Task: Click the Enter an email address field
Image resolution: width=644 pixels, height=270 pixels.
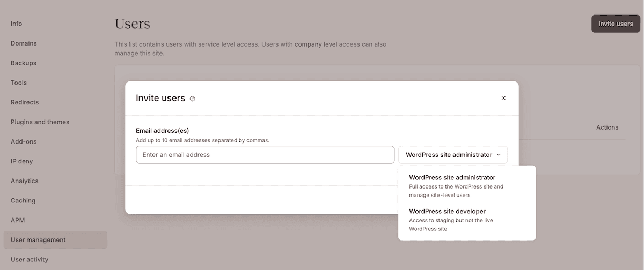Action: point(265,155)
